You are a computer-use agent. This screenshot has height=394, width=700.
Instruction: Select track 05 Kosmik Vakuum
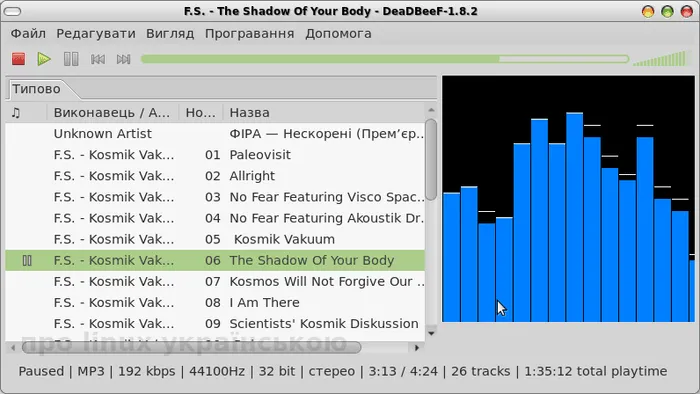click(215, 239)
